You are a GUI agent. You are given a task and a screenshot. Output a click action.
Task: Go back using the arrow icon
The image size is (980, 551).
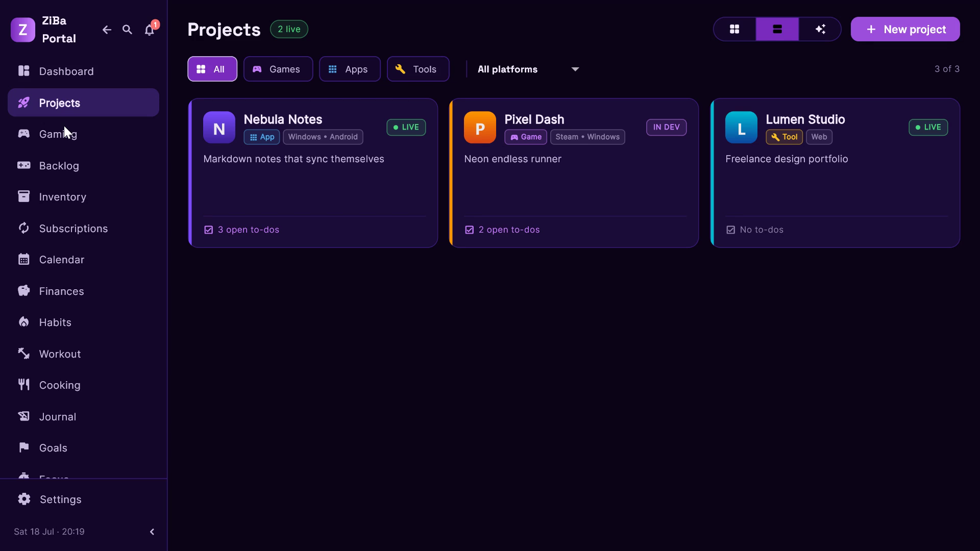[107, 30]
